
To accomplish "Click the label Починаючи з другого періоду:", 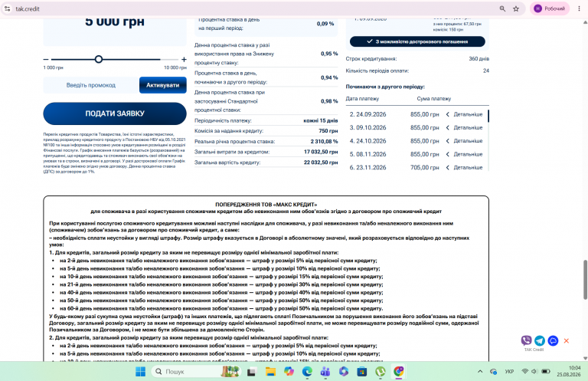I will click(385, 87).
